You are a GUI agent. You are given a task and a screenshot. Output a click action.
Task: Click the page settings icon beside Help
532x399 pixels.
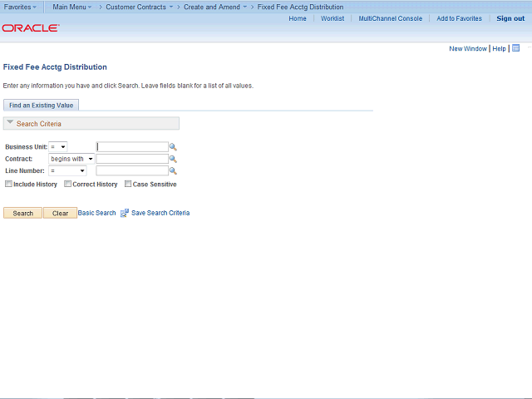(515, 48)
